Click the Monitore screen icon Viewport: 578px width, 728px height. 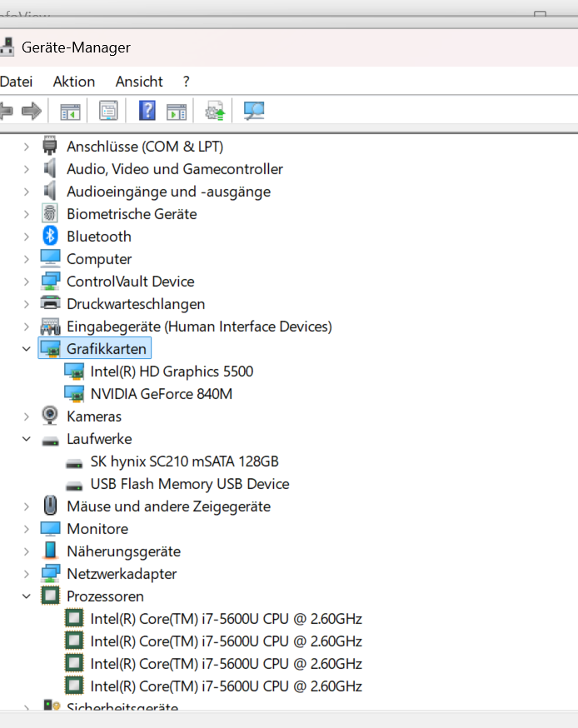pyautogui.click(x=50, y=528)
